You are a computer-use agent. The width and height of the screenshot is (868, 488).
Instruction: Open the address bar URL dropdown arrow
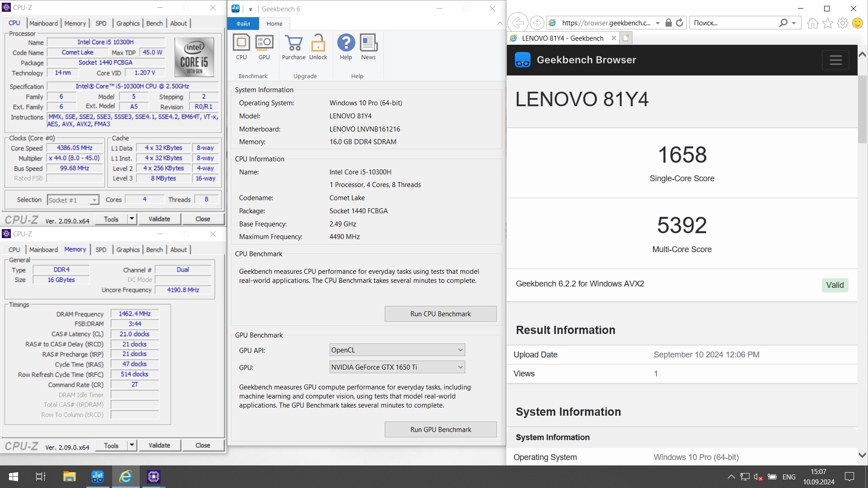658,23
